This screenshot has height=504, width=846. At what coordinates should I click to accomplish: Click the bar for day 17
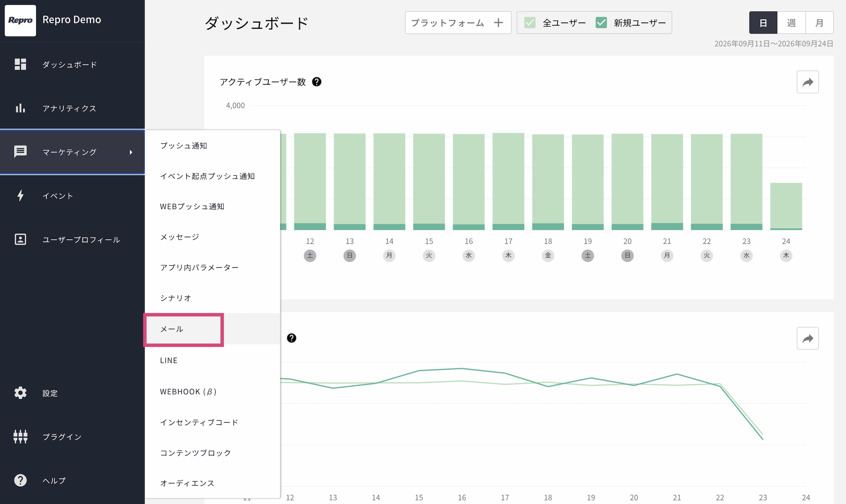pyautogui.click(x=508, y=181)
